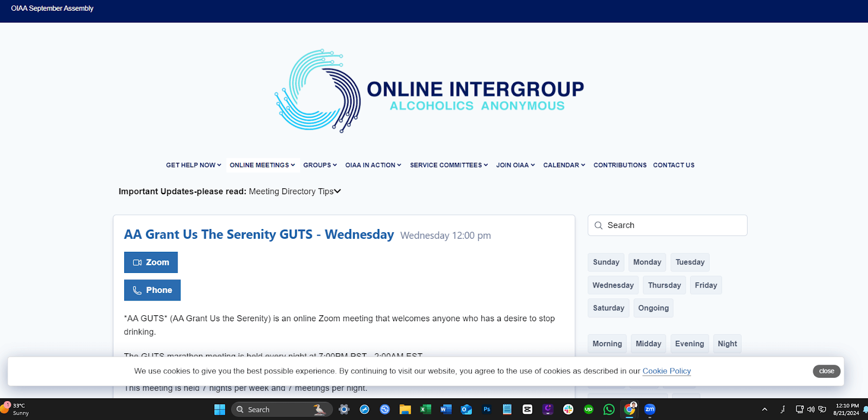This screenshot has height=420, width=868.
Task: Open Contributions page
Action: tap(620, 165)
